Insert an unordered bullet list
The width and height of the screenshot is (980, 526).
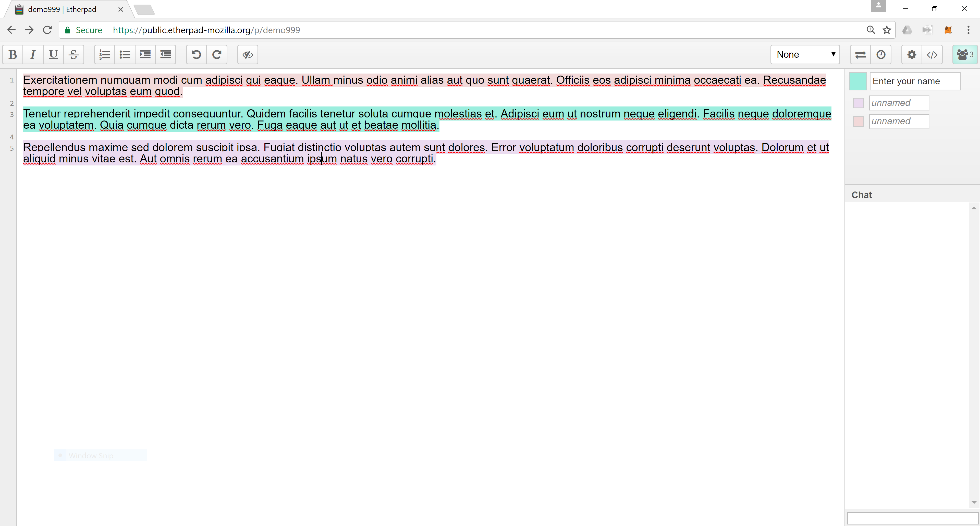click(x=125, y=54)
